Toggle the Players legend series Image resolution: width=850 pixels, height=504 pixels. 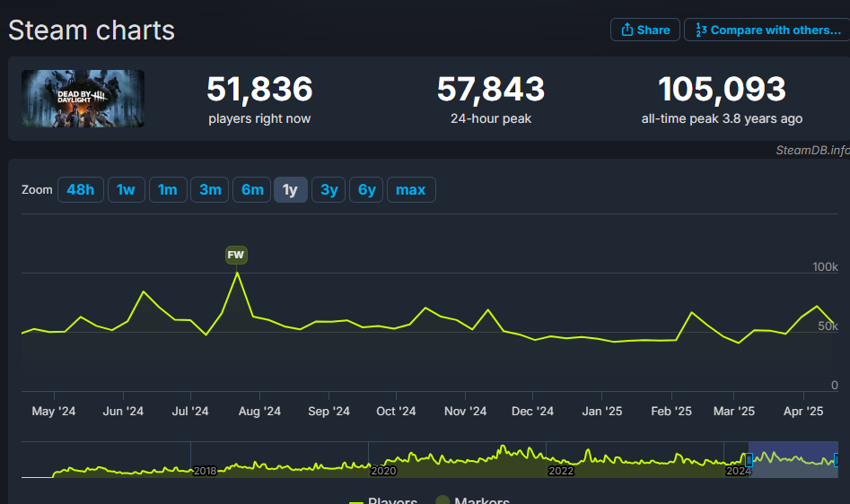[383, 500]
